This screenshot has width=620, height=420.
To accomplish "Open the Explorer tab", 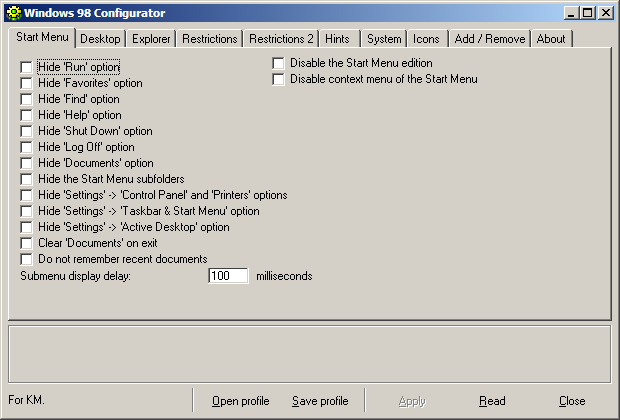I will pos(151,39).
